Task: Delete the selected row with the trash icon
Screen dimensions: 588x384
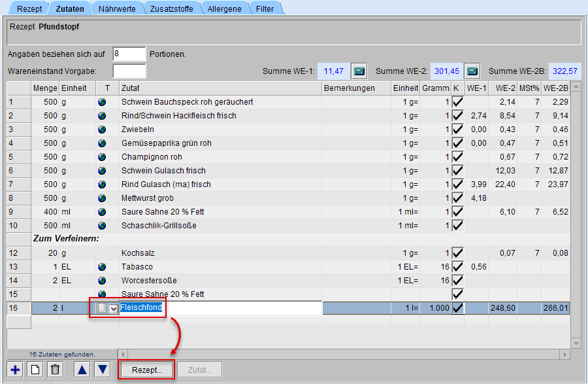Action: click(x=55, y=370)
